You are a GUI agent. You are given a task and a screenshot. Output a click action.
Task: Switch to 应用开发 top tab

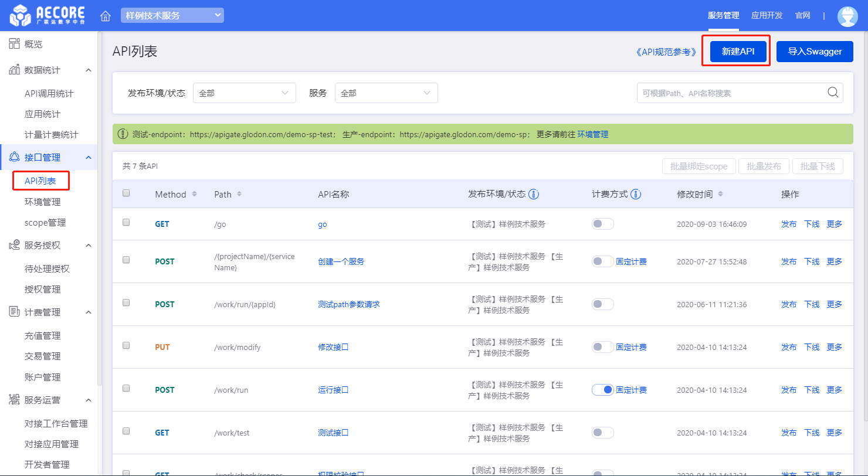(x=767, y=15)
